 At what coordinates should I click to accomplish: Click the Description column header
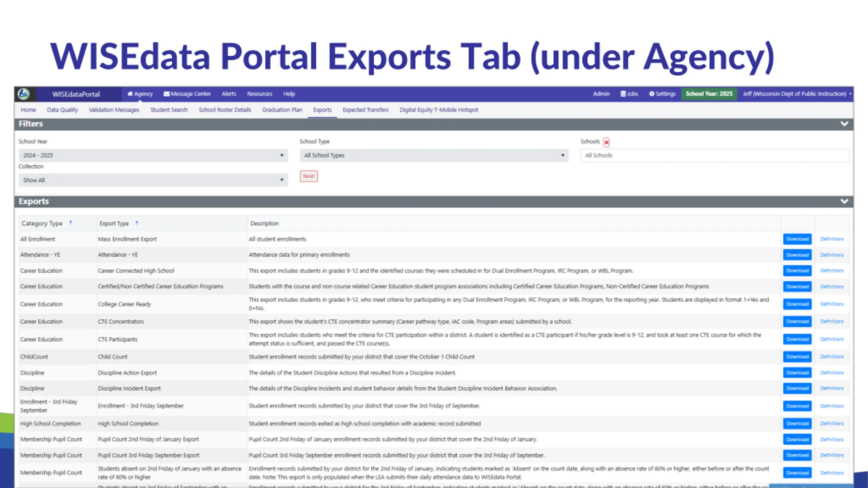point(264,224)
